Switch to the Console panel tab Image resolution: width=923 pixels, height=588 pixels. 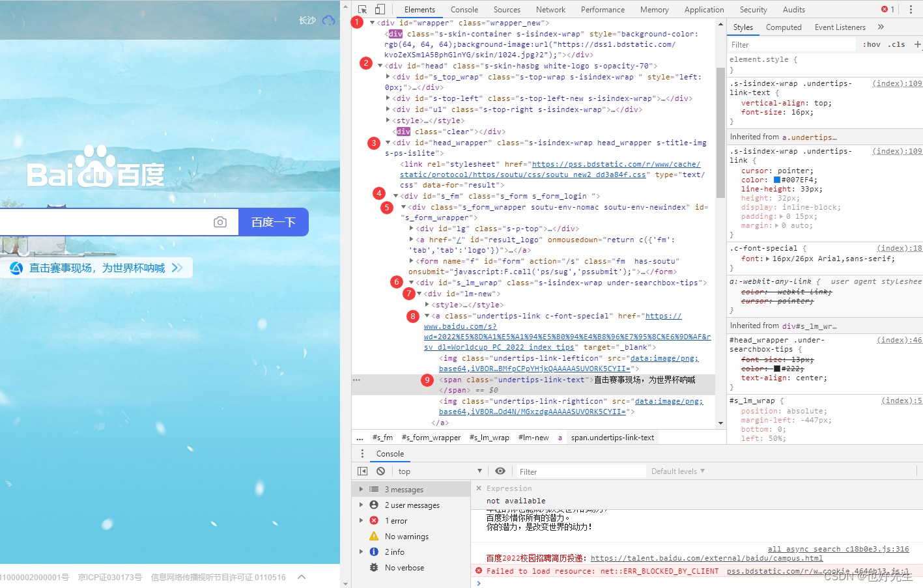pos(464,9)
